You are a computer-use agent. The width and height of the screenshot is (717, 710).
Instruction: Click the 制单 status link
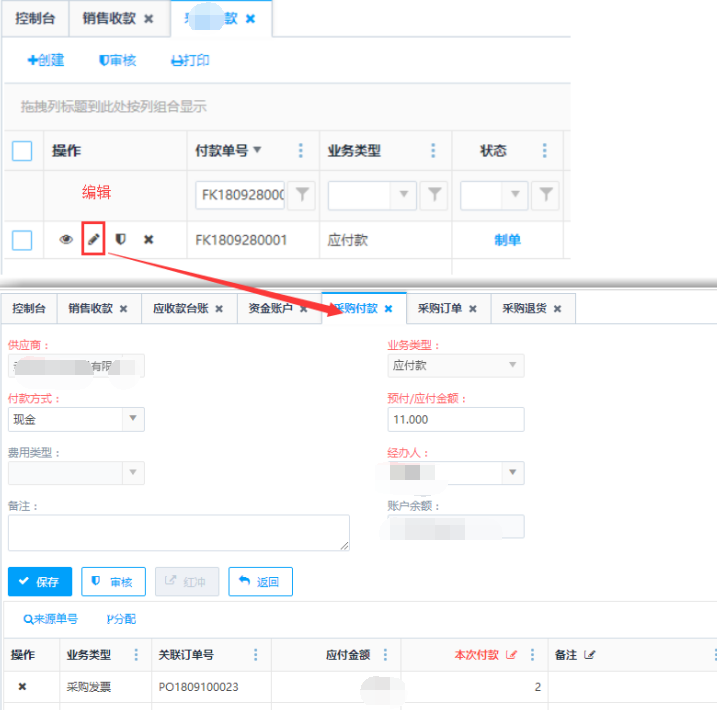[x=507, y=240]
